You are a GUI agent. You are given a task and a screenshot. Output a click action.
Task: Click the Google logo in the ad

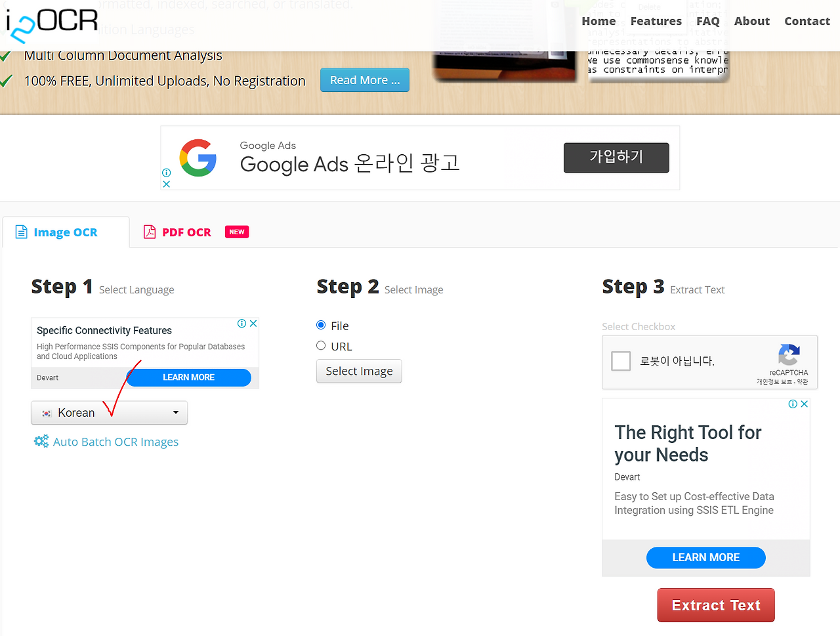(198, 158)
